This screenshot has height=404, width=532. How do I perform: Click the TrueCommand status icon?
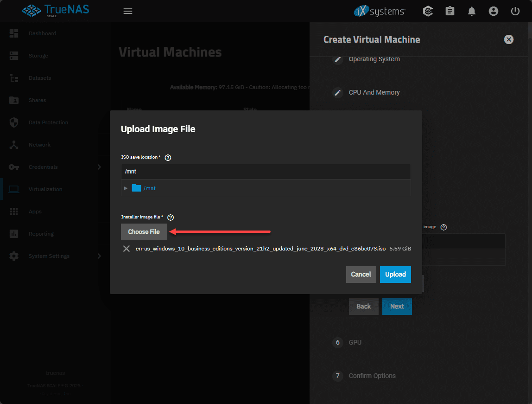pyautogui.click(x=428, y=11)
